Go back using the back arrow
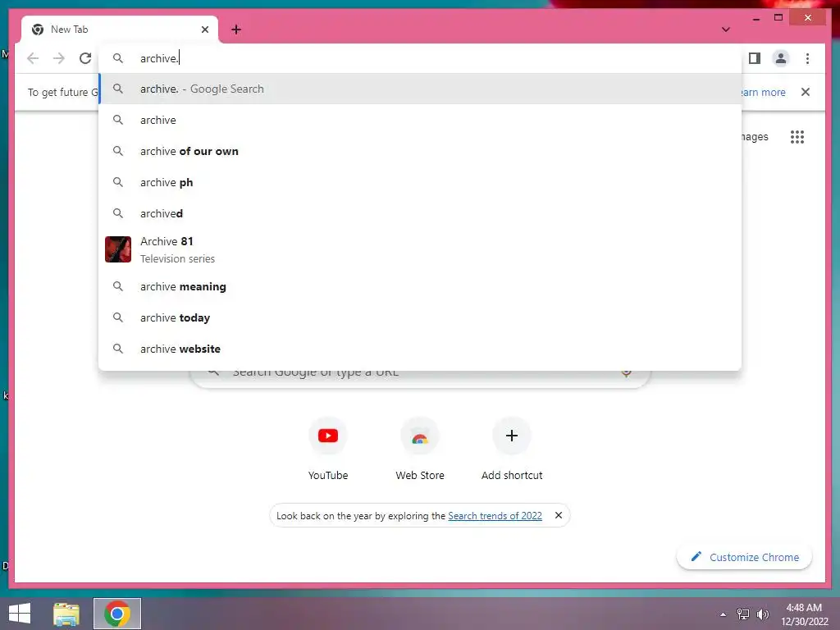Image resolution: width=840 pixels, height=630 pixels. pos(33,58)
